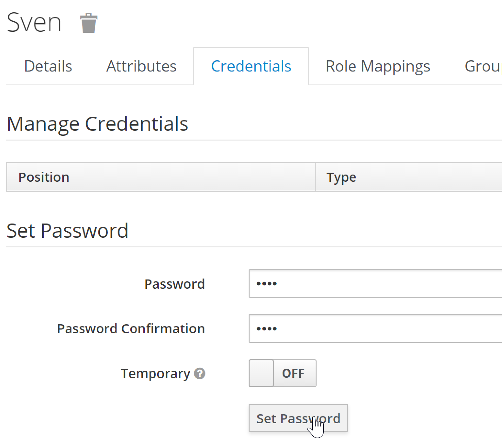
Task: Go to the Role Mappings tab
Action: pyautogui.click(x=378, y=66)
